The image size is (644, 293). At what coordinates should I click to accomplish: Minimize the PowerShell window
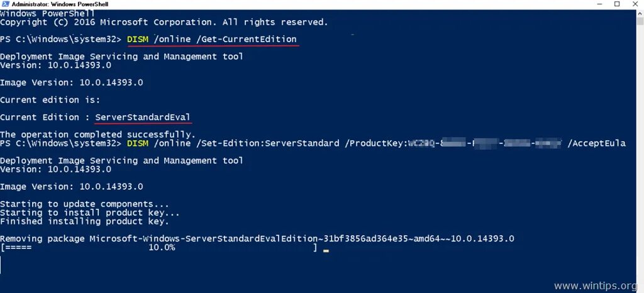[599, 4]
